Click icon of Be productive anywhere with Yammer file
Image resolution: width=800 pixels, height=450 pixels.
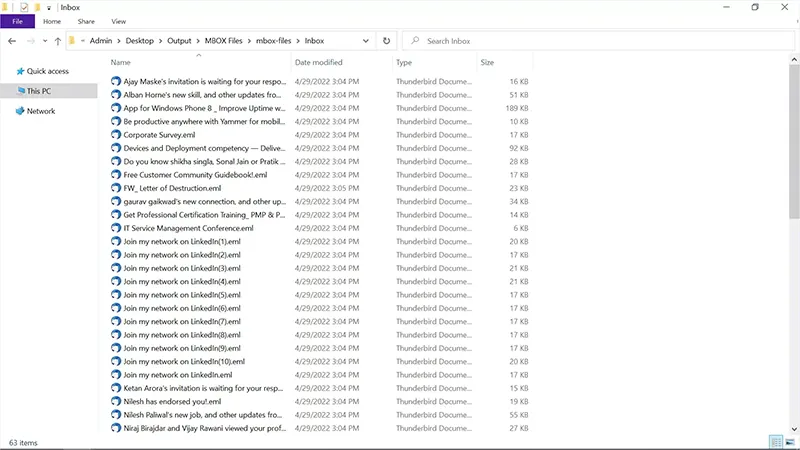coord(116,121)
